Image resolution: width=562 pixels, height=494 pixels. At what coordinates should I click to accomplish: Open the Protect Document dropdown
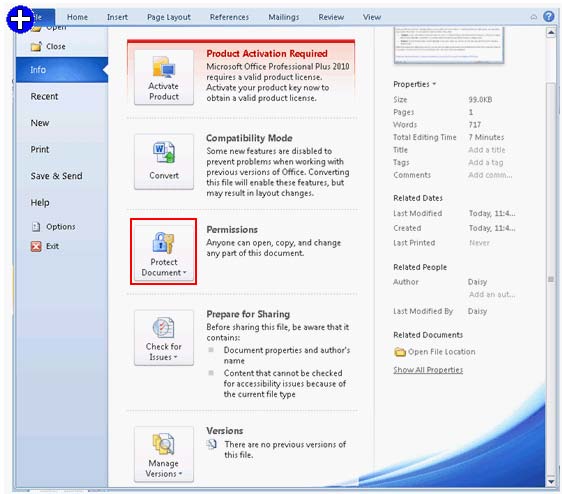[164, 252]
